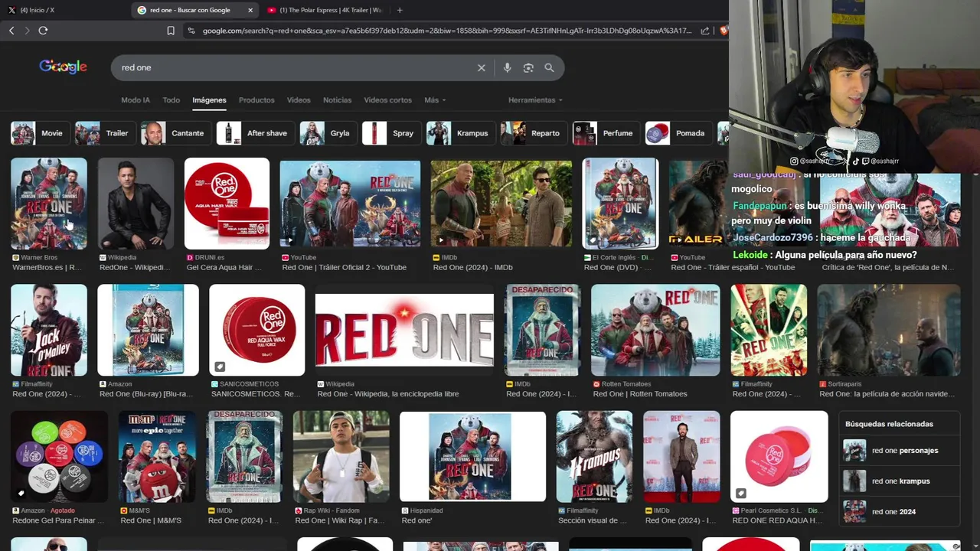Screen dimensions: 980x551
Task: Open the Sortiraparis Red One image
Action: [889, 330]
